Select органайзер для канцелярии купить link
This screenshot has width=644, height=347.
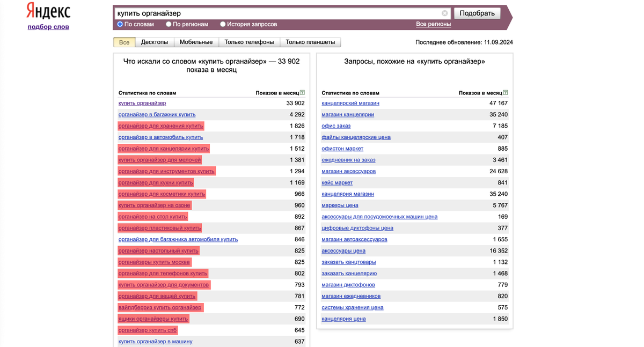[164, 149]
